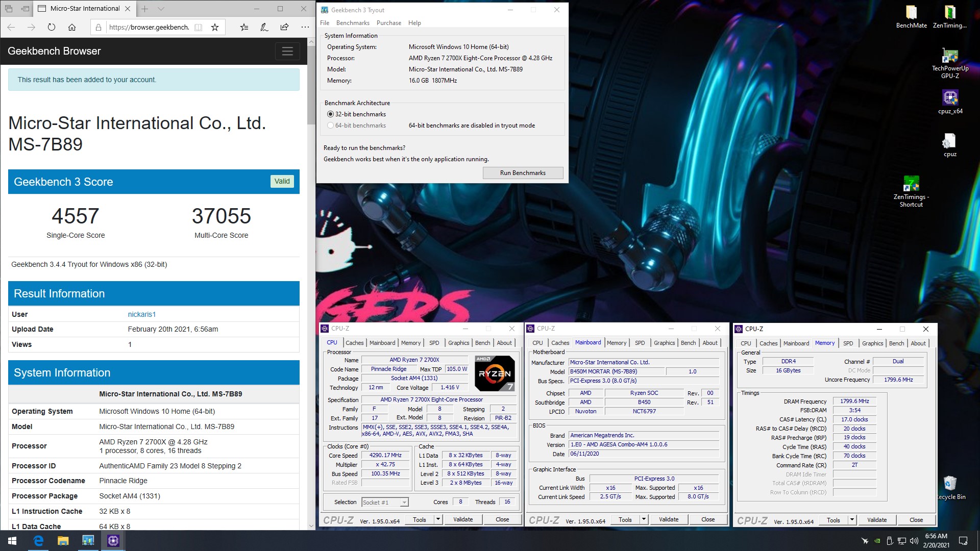Open a new Edge tab
This screenshot has width=980, height=551.
(x=145, y=9)
